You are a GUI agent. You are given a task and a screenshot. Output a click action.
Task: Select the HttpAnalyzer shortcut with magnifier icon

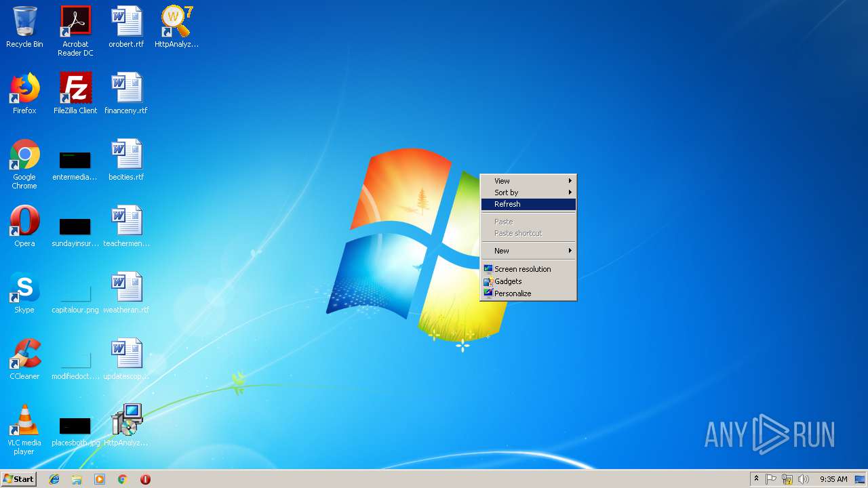click(x=176, y=27)
